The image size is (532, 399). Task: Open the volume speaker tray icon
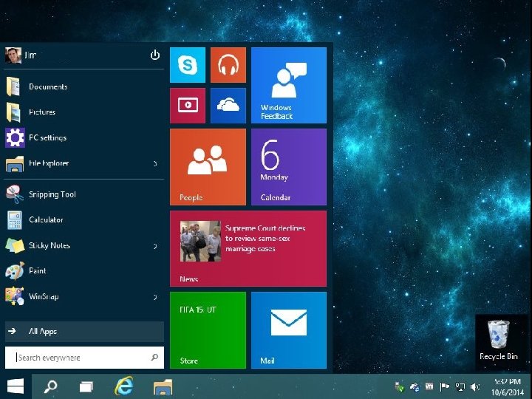(474, 386)
